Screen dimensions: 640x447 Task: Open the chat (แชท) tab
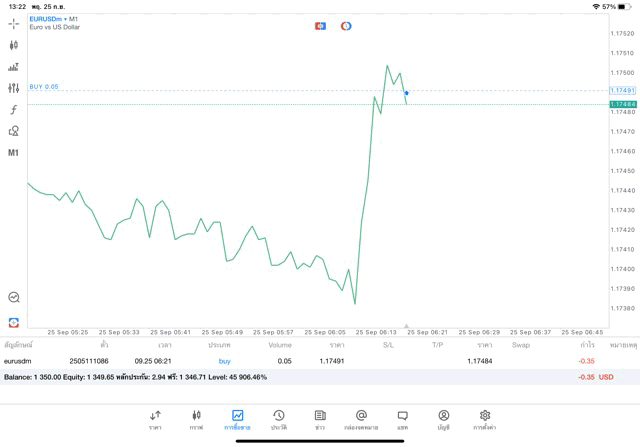pyautogui.click(x=402, y=419)
